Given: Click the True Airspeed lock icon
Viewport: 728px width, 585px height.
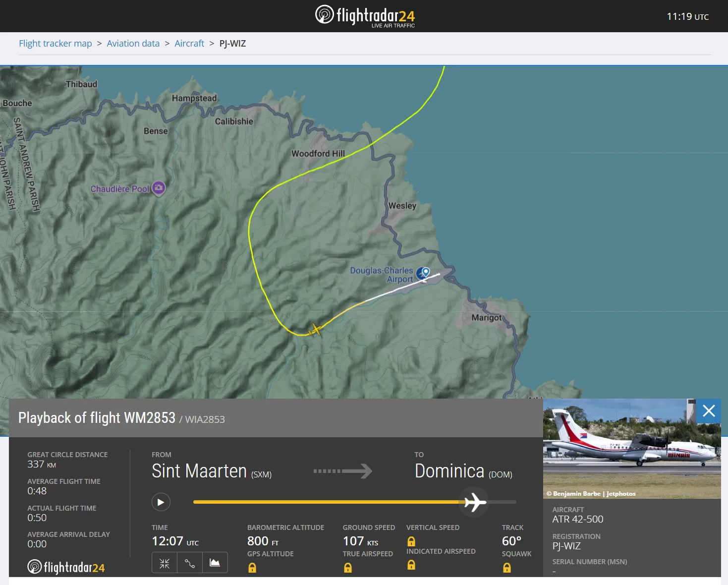Looking at the screenshot, I should click(348, 568).
